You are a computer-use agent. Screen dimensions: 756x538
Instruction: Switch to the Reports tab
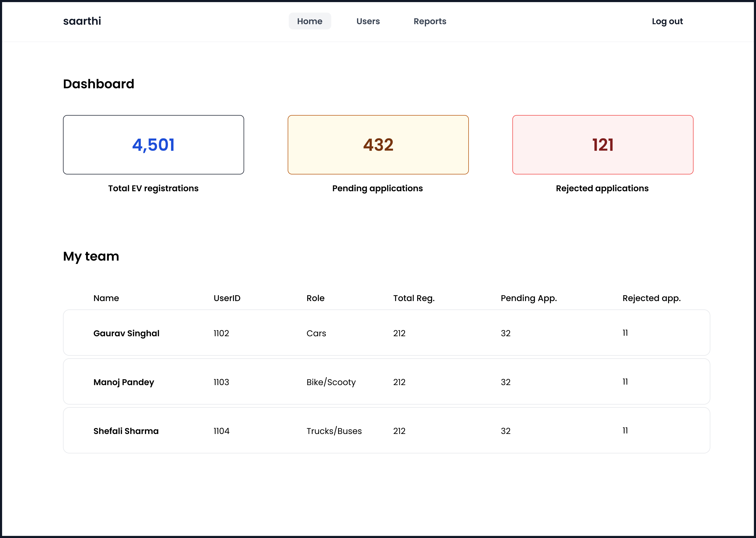click(430, 21)
